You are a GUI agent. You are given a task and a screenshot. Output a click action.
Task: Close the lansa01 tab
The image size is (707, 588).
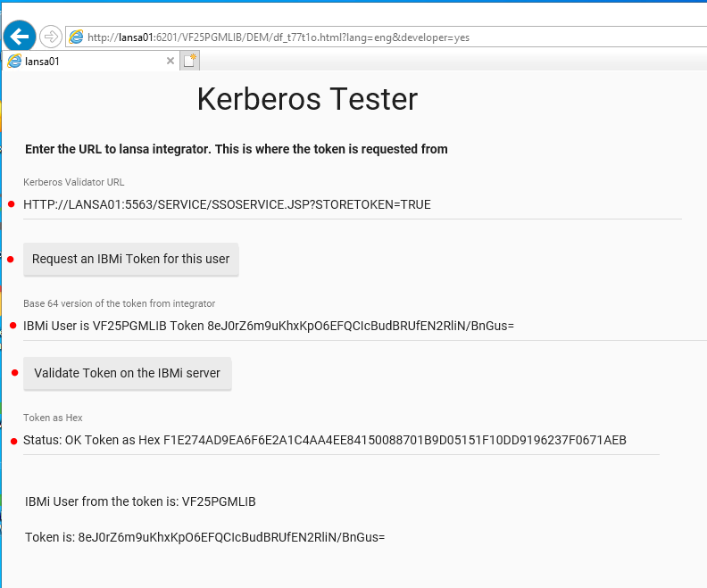[x=171, y=62]
